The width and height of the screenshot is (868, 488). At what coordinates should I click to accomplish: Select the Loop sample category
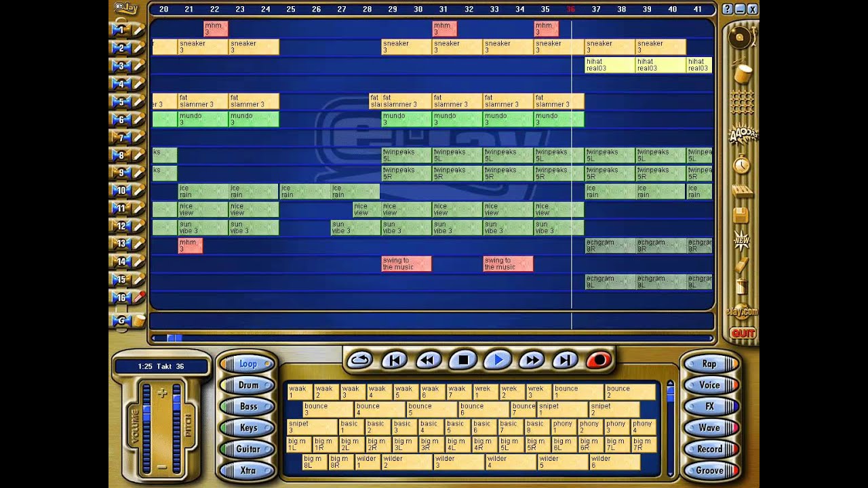[x=247, y=364]
